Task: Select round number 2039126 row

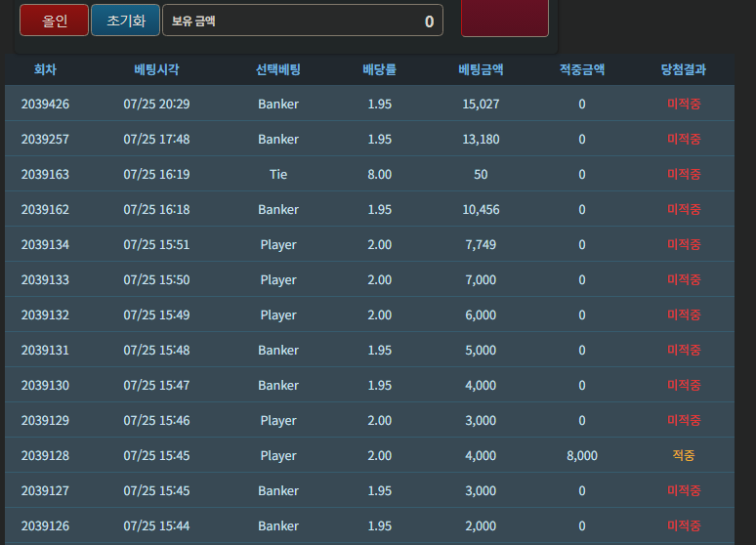Action: [x=370, y=525]
